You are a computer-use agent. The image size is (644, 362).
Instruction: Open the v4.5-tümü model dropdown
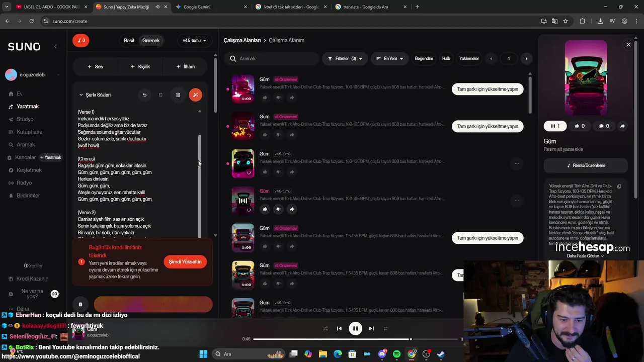pos(194,40)
